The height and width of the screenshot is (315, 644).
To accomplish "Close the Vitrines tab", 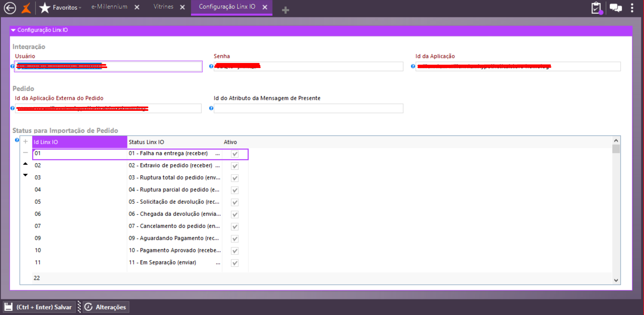I will (x=182, y=7).
